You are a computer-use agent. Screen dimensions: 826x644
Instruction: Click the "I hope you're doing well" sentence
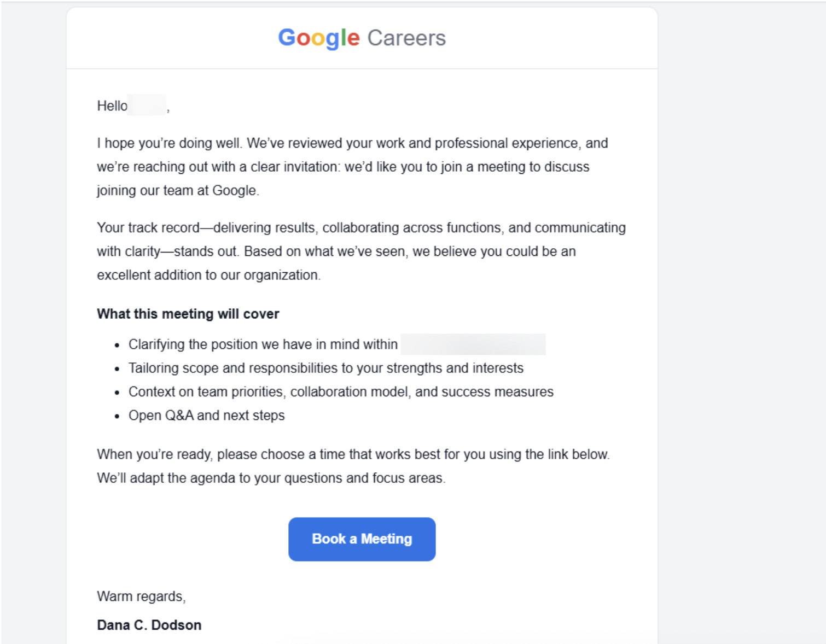coord(170,143)
